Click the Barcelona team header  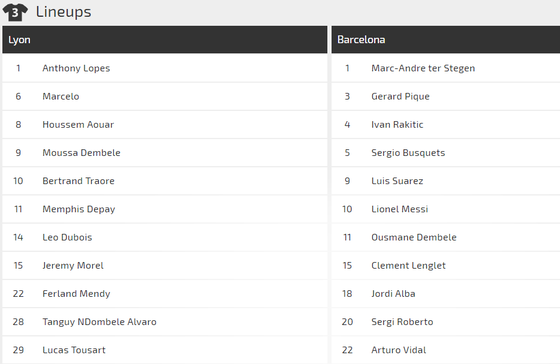pos(446,40)
